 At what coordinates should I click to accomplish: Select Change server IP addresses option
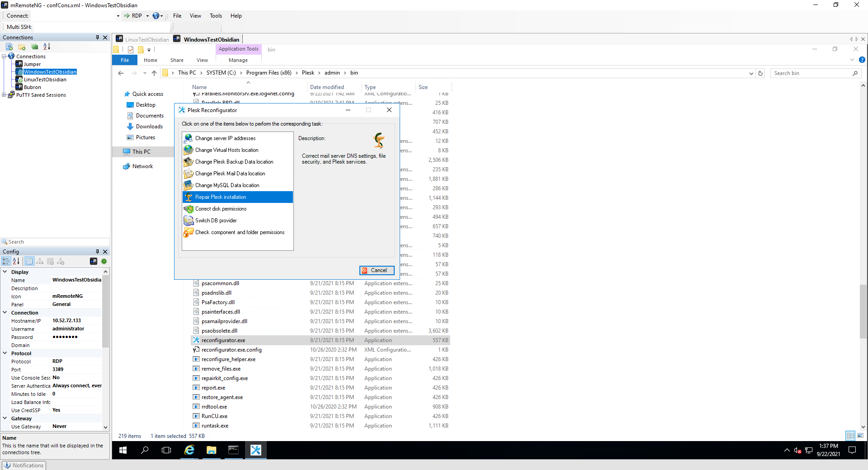click(x=238, y=138)
